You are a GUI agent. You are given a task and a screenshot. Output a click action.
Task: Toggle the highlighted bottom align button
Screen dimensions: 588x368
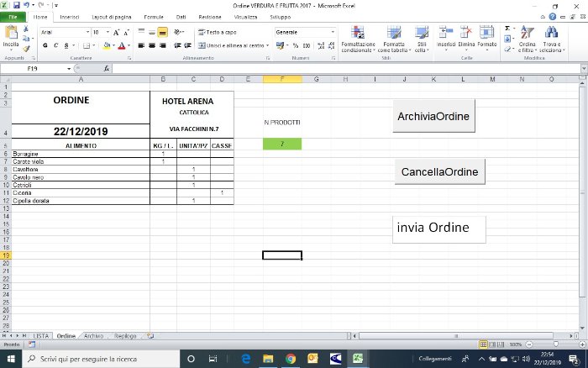(x=162, y=32)
